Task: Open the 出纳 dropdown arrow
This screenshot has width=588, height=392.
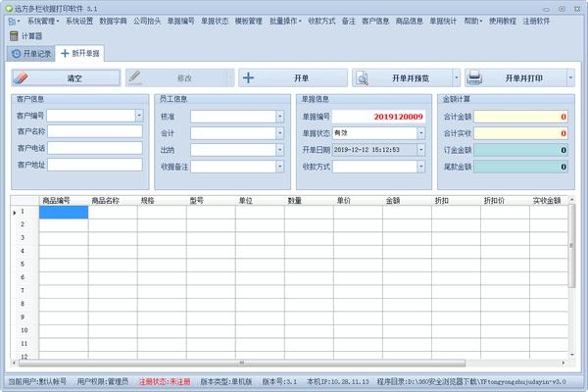Action: pyautogui.click(x=279, y=150)
